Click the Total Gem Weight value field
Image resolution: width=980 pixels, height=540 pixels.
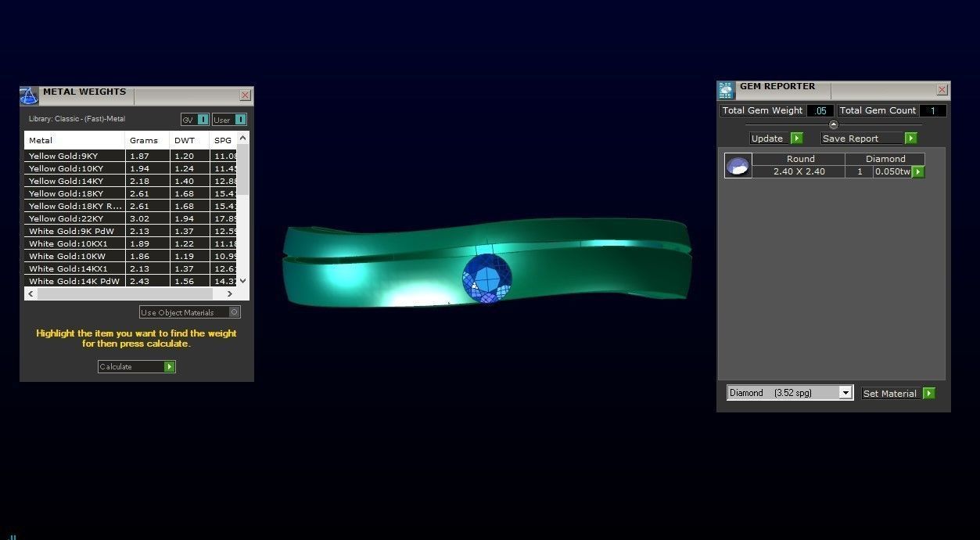point(820,110)
